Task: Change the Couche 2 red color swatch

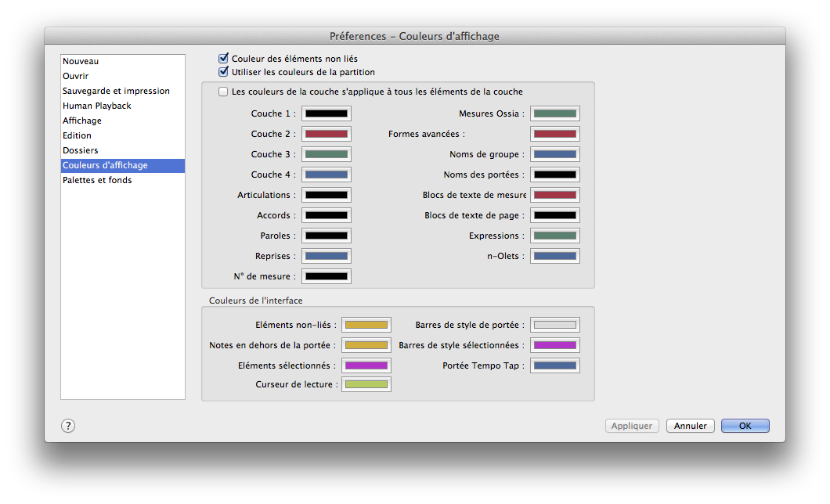Action: point(327,134)
